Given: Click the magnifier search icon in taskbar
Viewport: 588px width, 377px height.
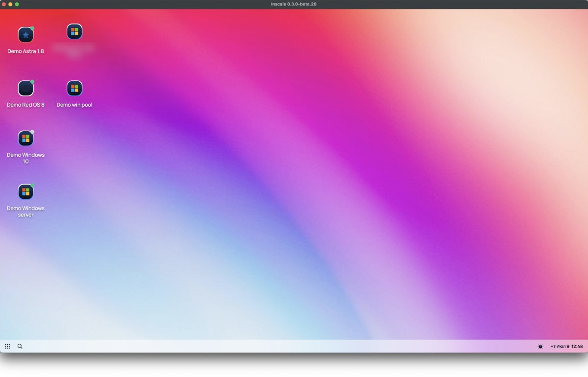Looking at the screenshot, I should pos(20,346).
